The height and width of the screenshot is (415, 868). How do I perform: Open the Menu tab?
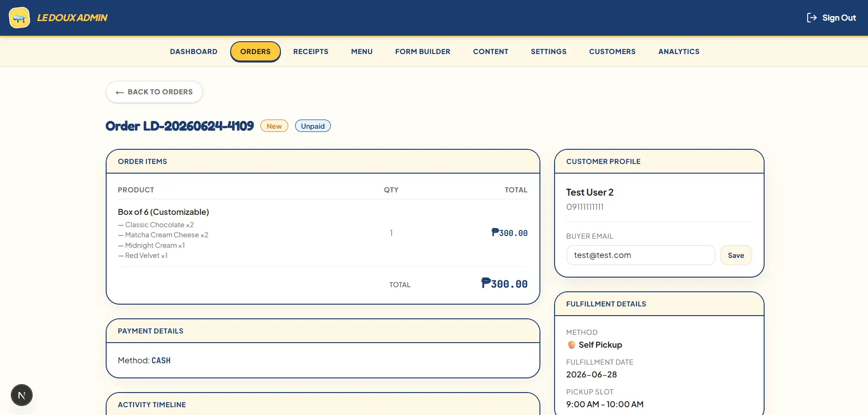[x=362, y=51]
